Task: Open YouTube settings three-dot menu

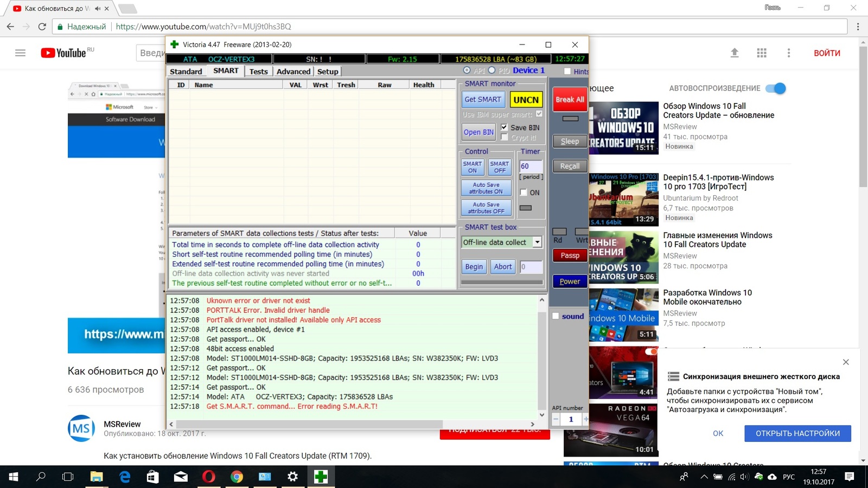Action: tap(789, 53)
